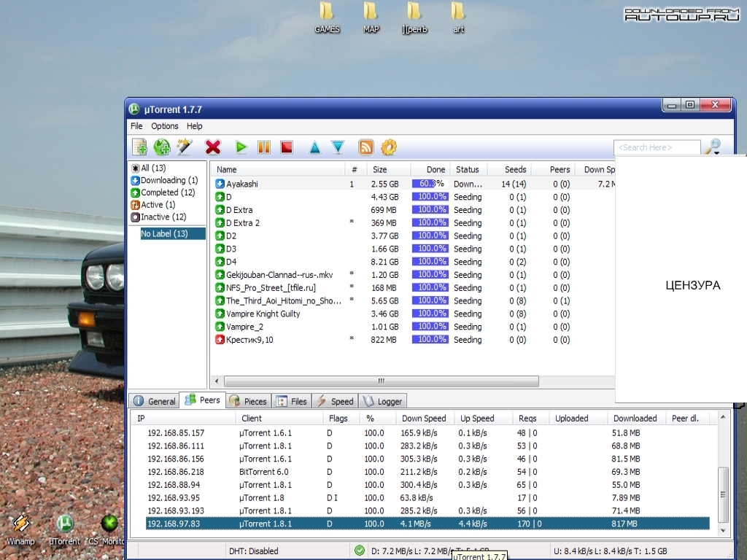Select the D4 torrent row
The image size is (747, 560).
coord(414,262)
